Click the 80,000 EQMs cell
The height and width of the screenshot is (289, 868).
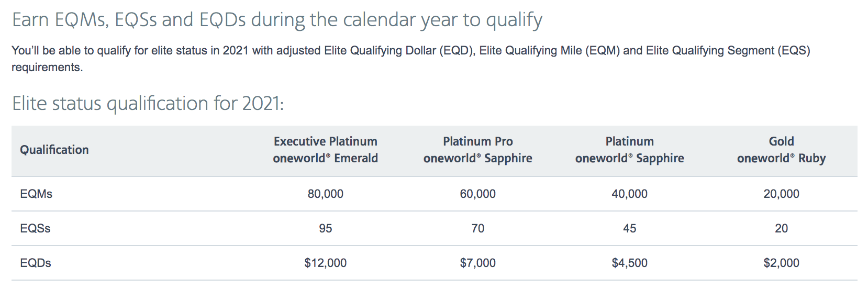point(325,194)
